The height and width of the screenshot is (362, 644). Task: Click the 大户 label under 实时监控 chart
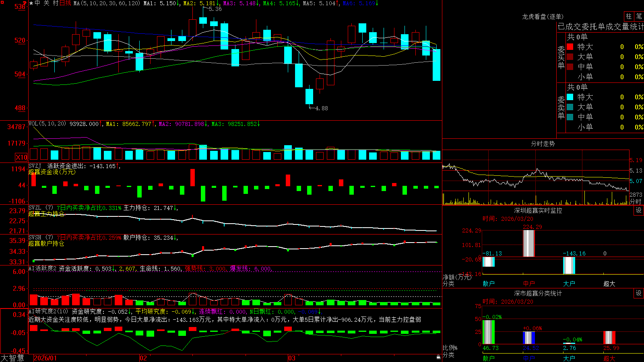pyautogui.click(x=569, y=284)
